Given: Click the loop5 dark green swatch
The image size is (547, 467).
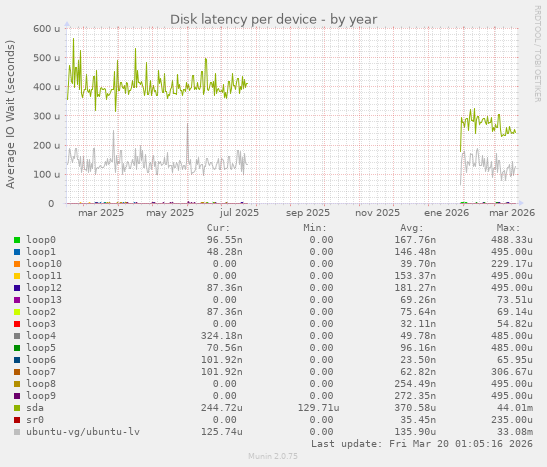Looking at the screenshot, I should coord(17,348).
